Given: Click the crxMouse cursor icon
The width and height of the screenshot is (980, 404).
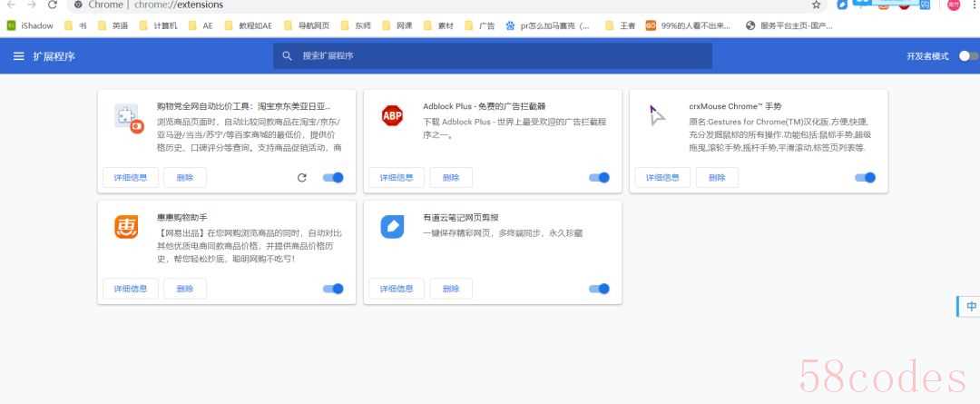Looking at the screenshot, I should tap(657, 115).
